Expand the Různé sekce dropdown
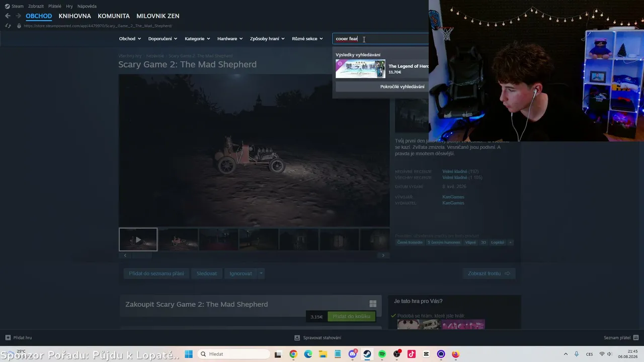Viewport: 644px width, 362px height. (x=307, y=39)
